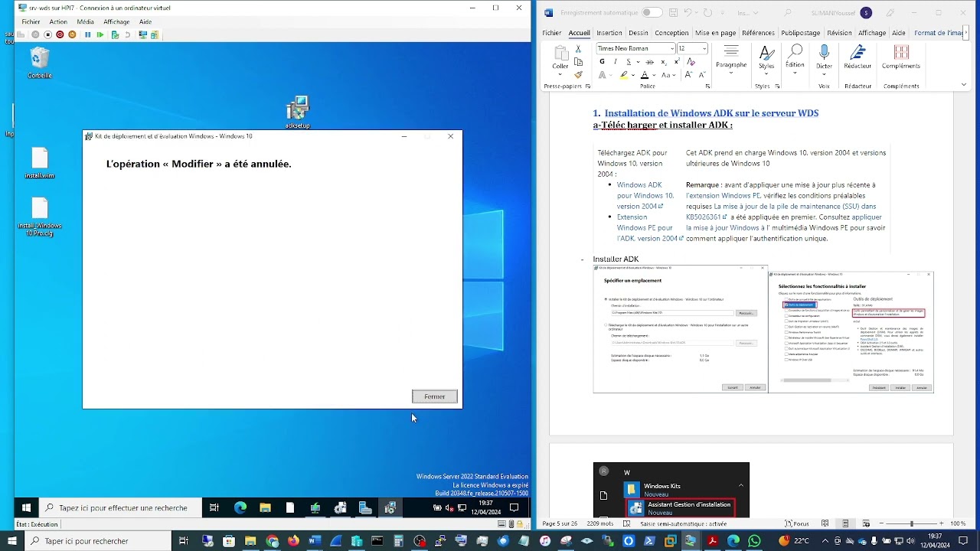980x551 pixels.
Task: Switch to the Insertion tab in Word
Action: click(609, 33)
